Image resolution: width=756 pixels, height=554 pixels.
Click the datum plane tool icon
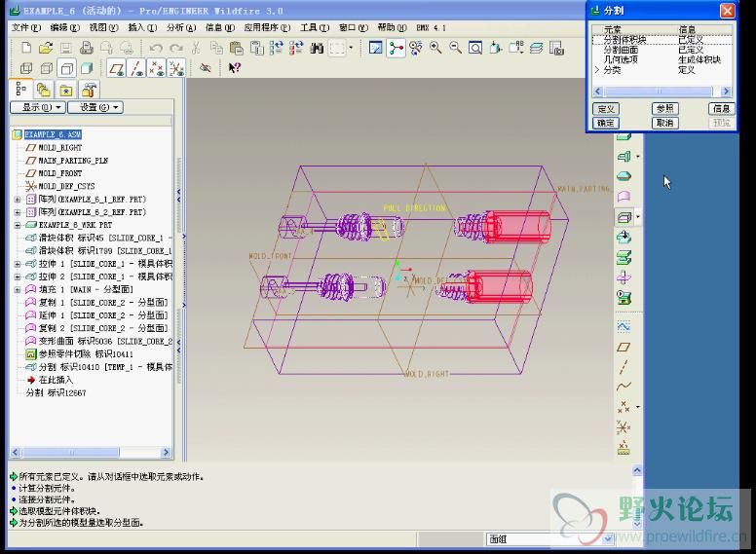(624, 347)
